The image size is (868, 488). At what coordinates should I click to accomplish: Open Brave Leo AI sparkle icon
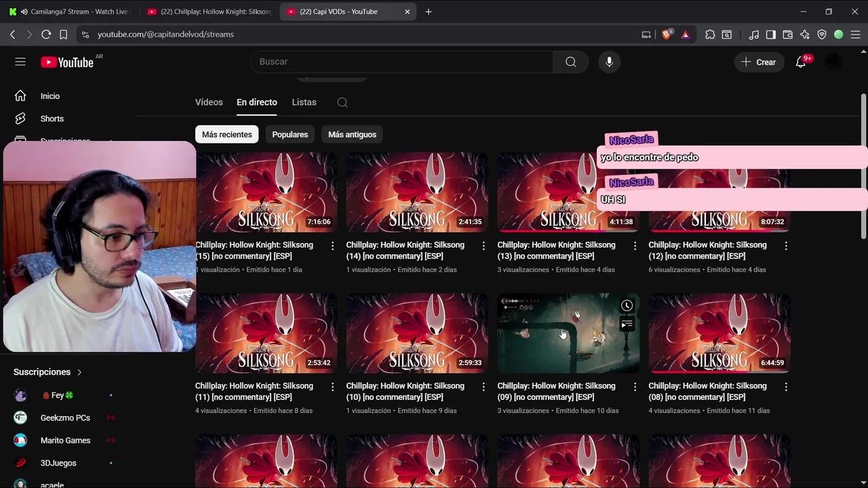coord(805,35)
